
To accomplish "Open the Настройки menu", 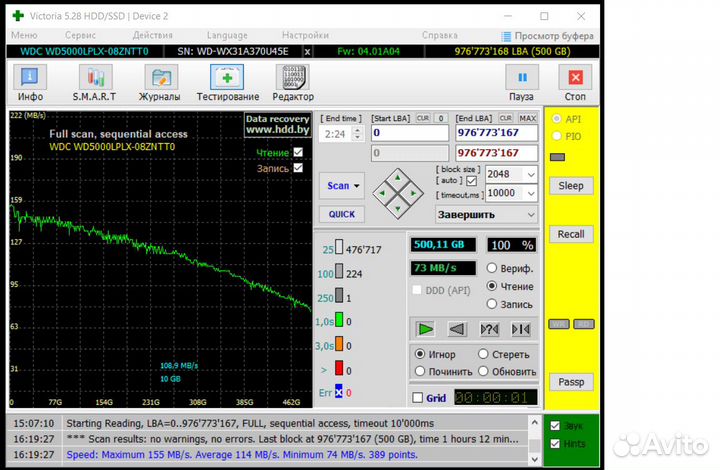I will coord(305,35).
